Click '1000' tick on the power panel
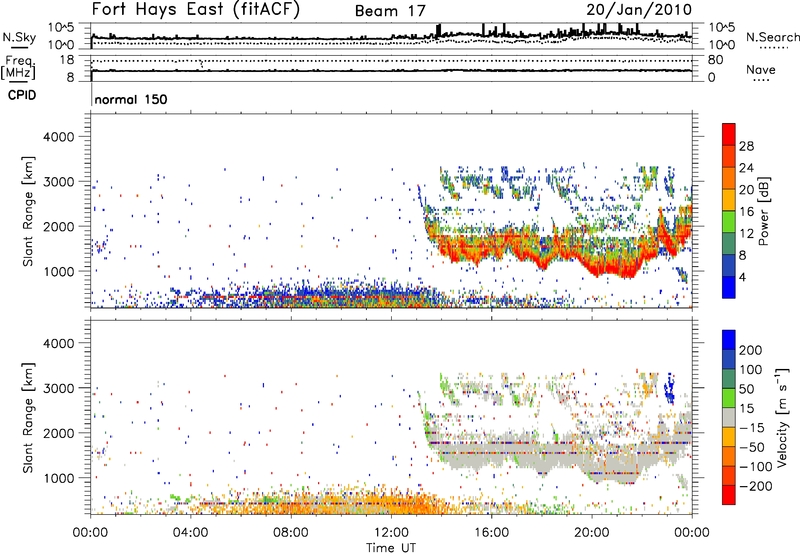 point(58,271)
